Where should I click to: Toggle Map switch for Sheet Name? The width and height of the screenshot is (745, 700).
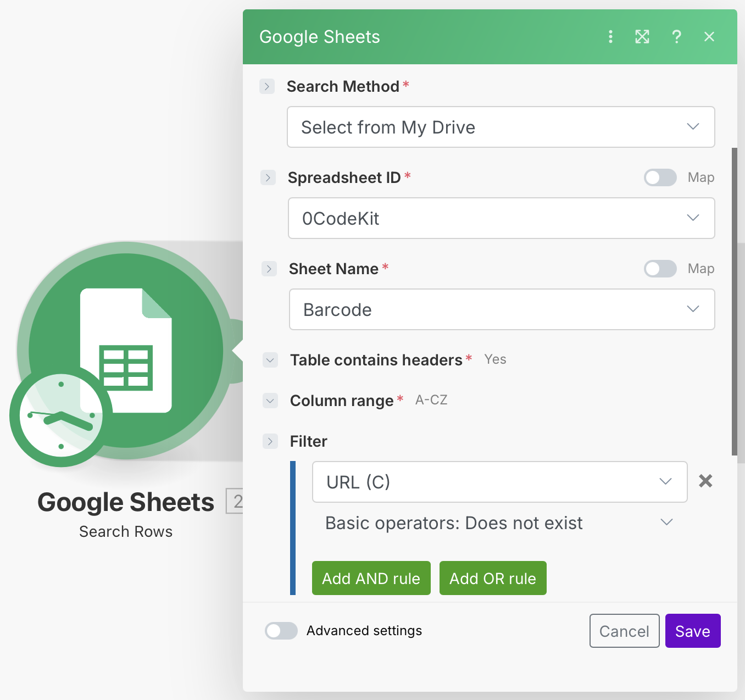(x=660, y=269)
